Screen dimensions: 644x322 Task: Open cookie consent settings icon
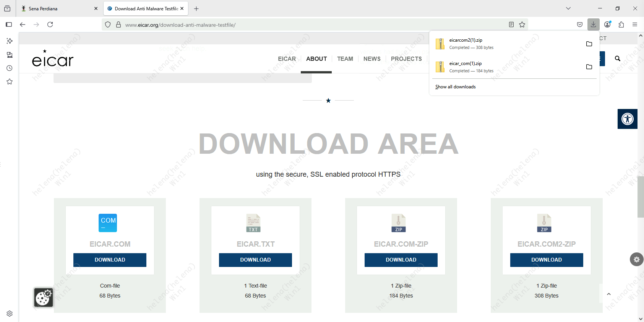click(44, 298)
